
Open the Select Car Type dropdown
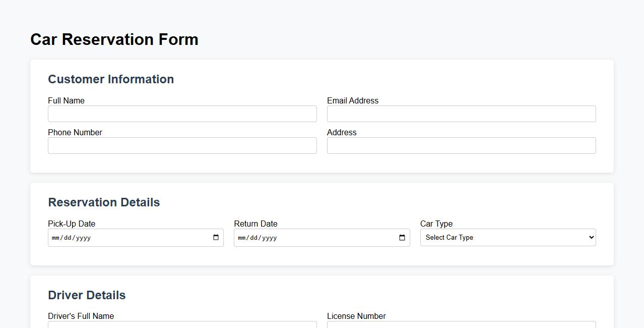coord(508,237)
